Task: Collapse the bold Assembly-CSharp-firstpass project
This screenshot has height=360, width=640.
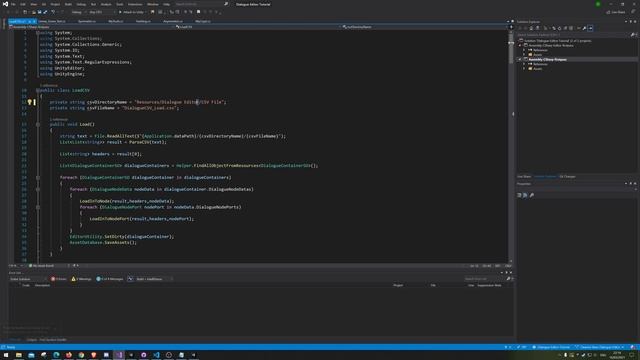Action: (520, 60)
